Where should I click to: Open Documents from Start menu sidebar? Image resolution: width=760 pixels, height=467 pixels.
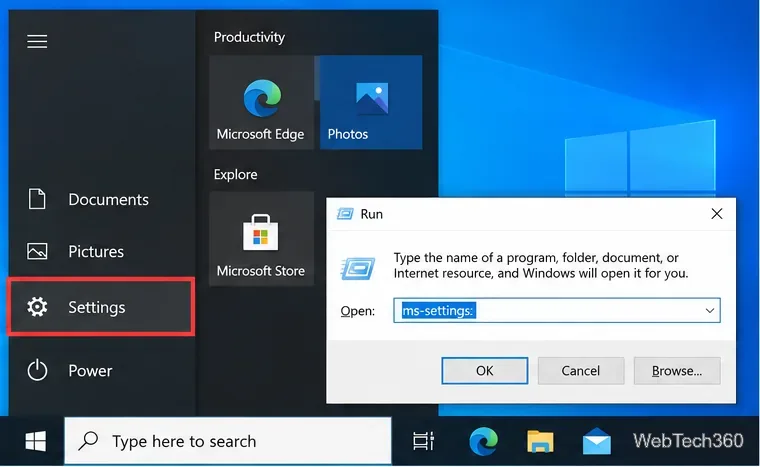click(x=102, y=199)
